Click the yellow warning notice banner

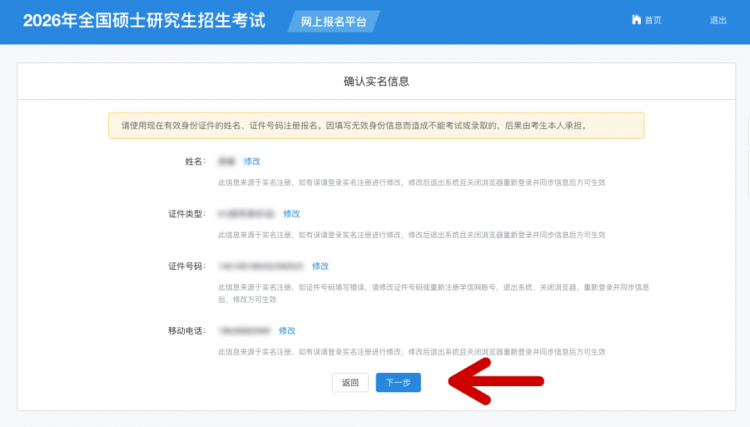click(376, 126)
